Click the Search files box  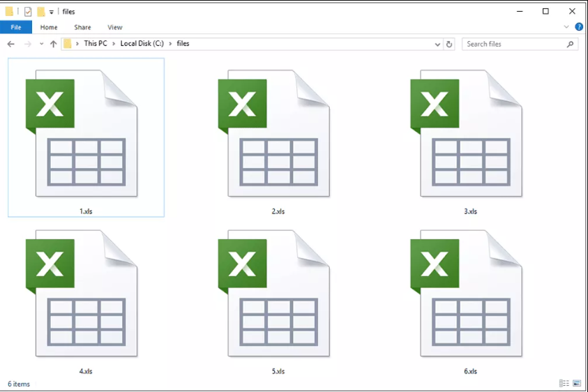(520, 44)
